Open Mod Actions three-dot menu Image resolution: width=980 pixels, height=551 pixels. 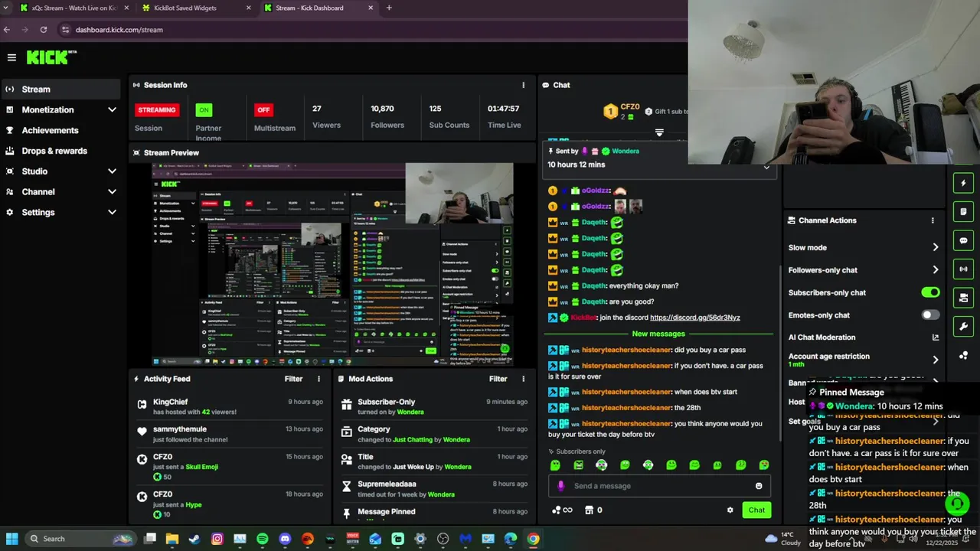(x=524, y=379)
